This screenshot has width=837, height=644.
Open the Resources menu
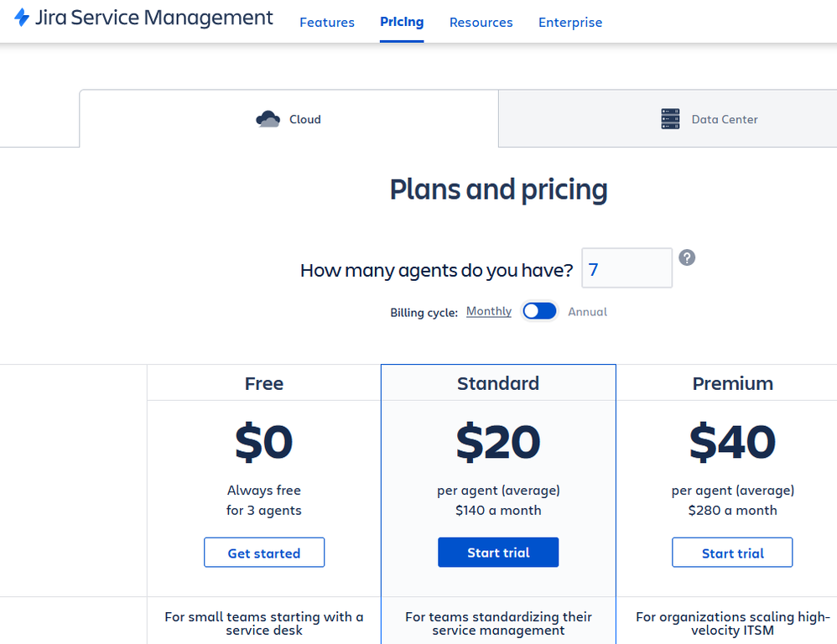481,23
